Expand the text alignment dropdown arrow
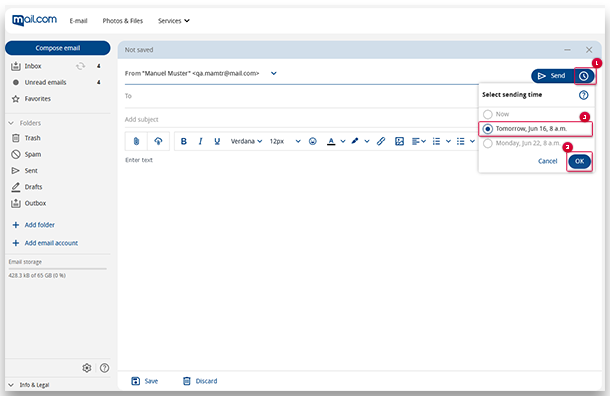 click(424, 141)
